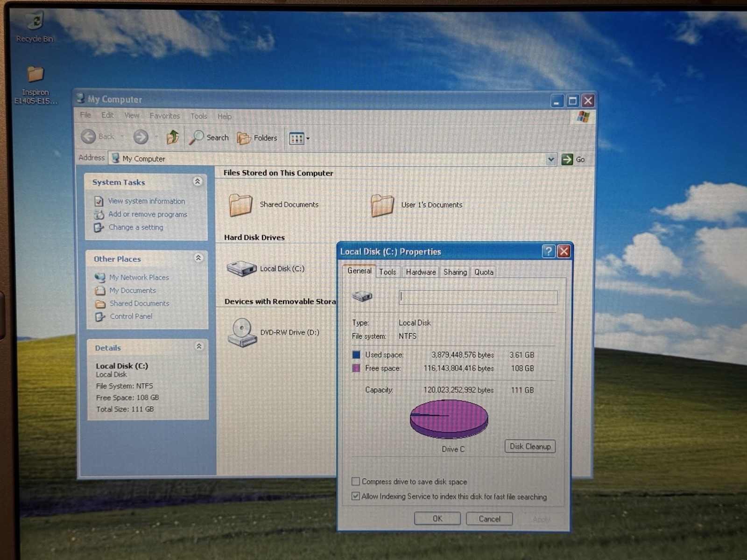
Task: Click the Windows flag logo in toolbar
Action: [583, 117]
